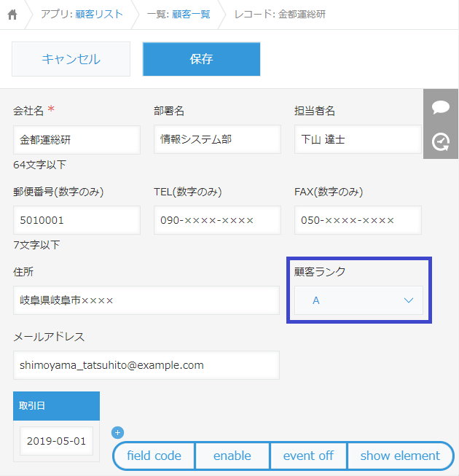Edit the 部署名 field 情報システム部
459x476 pixels.
coord(217,139)
